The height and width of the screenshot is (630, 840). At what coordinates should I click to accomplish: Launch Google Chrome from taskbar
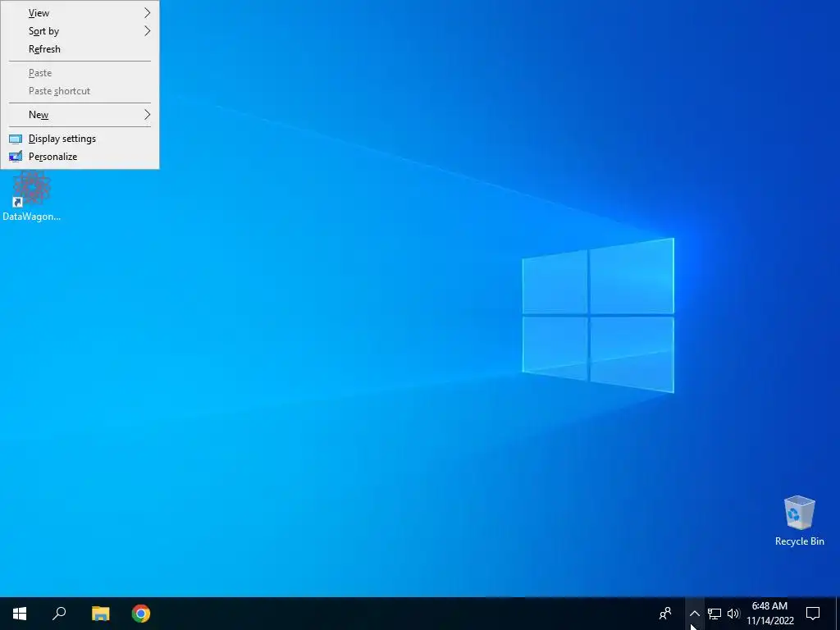click(141, 614)
